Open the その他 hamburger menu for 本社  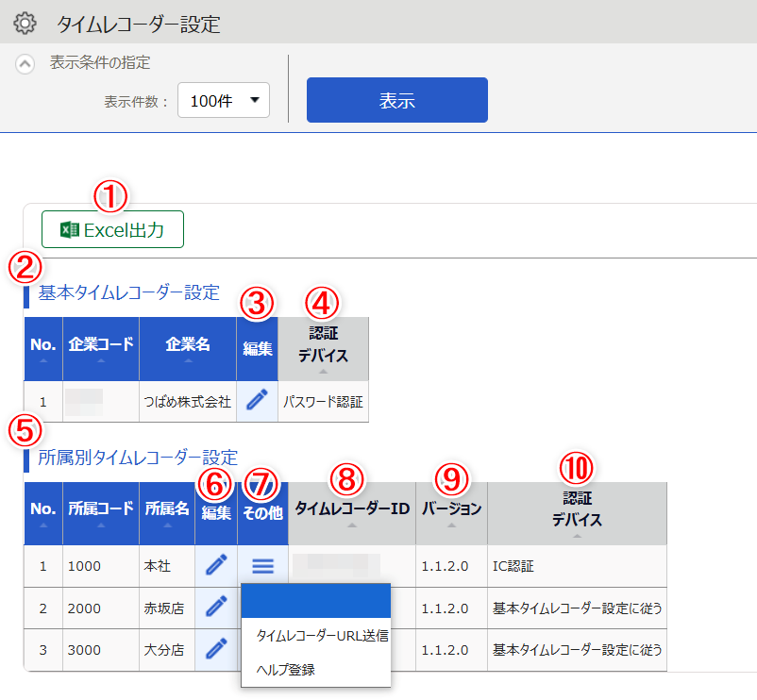[262, 566]
